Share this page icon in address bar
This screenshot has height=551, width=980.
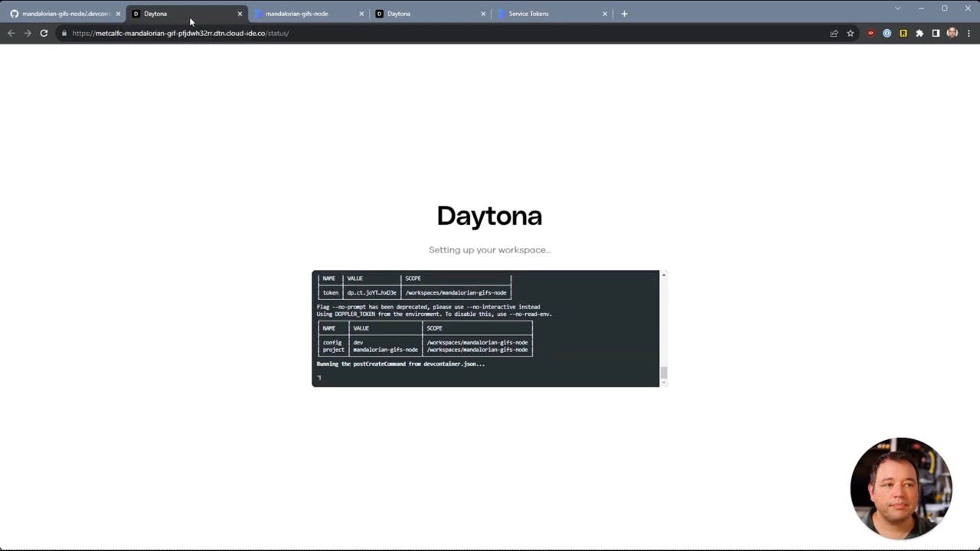(x=834, y=33)
